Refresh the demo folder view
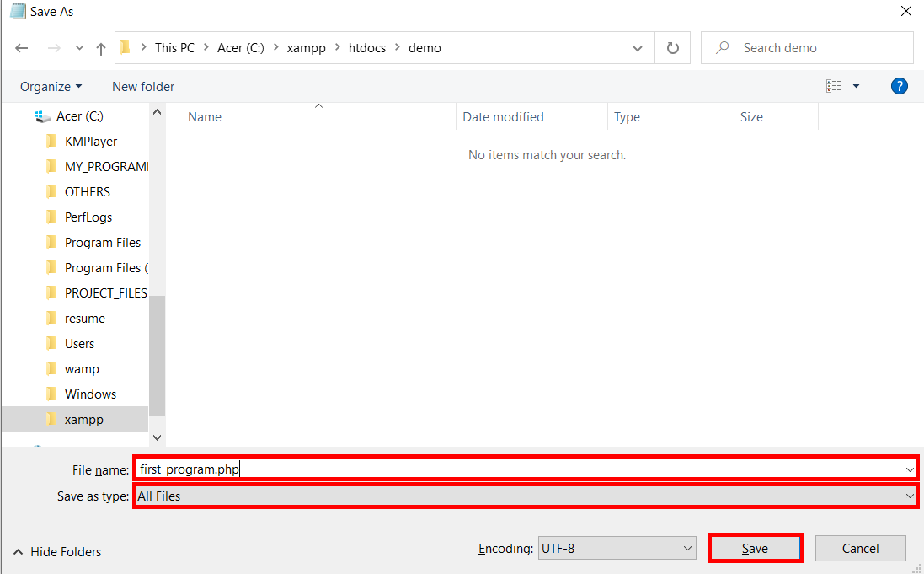Image resolution: width=924 pixels, height=574 pixels. (x=672, y=47)
